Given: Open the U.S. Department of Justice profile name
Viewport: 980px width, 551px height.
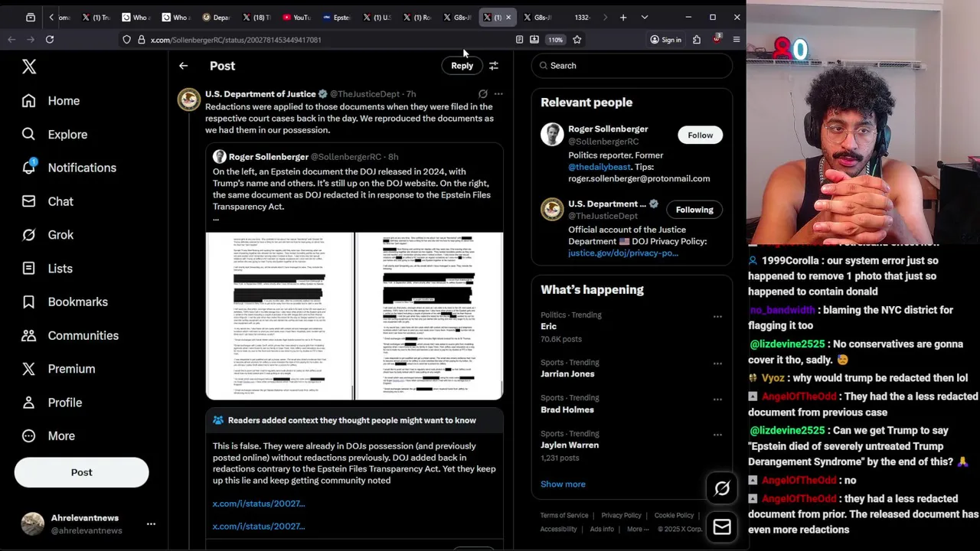Looking at the screenshot, I should pos(260,94).
